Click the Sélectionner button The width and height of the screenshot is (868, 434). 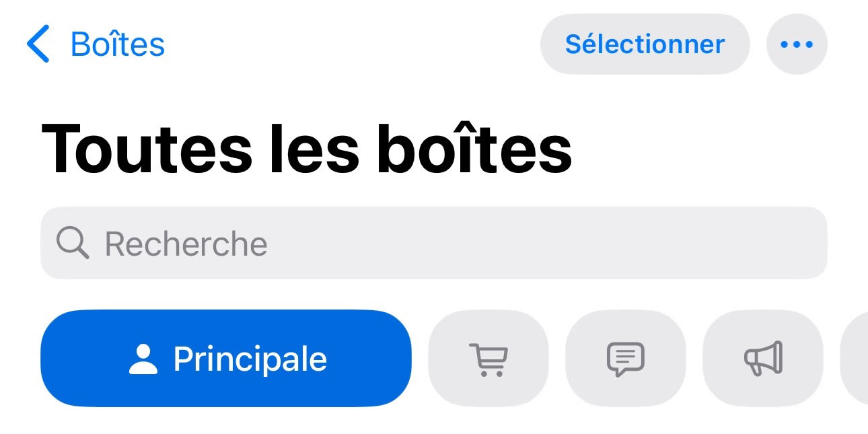tap(645, 44)
